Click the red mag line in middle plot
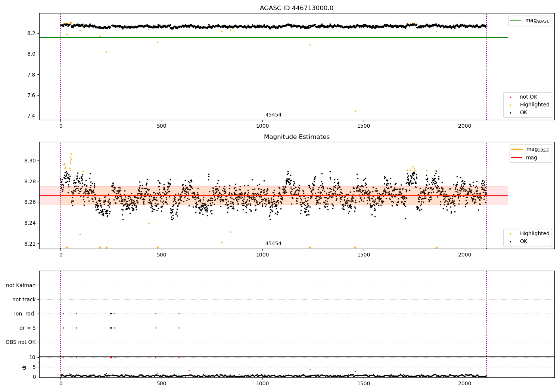The height and width of the screenshot is (392, 560). click(x=273, y=195)
